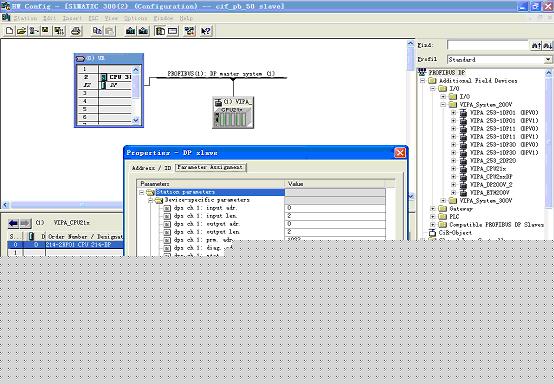Click down arrow of rack scrollbar
This screenshot has width=554, height=384.
coord(136,120)
